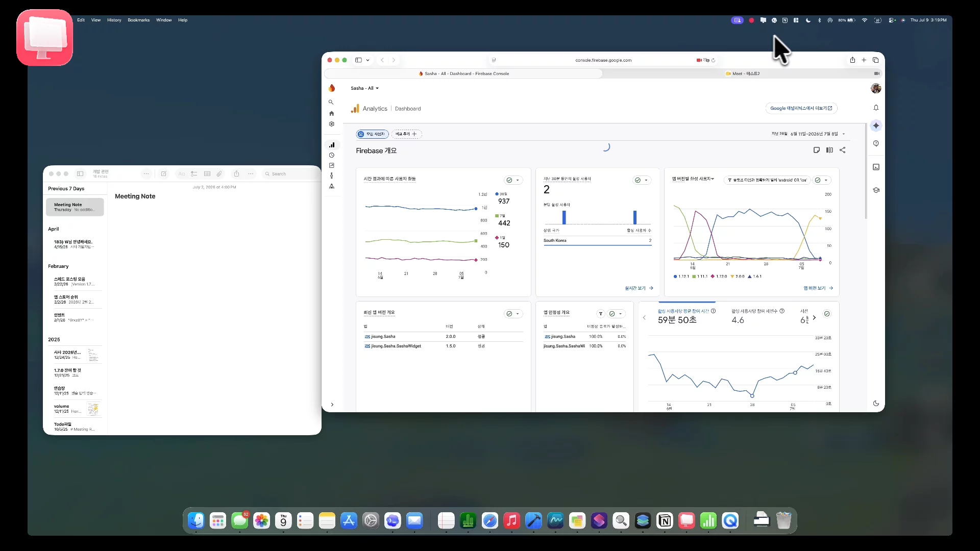Open the chart-image icon in Firebase sidebar
This screenshot has height=551, width=980.
tap(331, 165)
